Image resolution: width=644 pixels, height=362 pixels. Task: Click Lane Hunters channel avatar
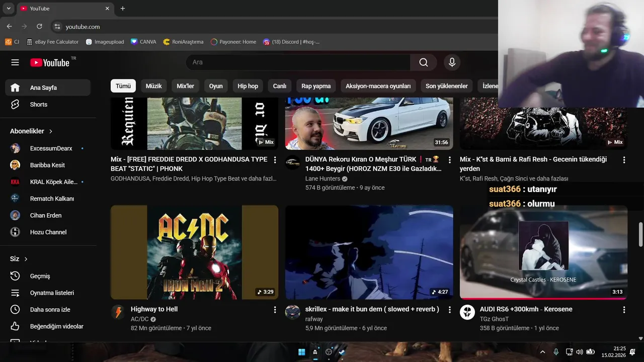293,162
